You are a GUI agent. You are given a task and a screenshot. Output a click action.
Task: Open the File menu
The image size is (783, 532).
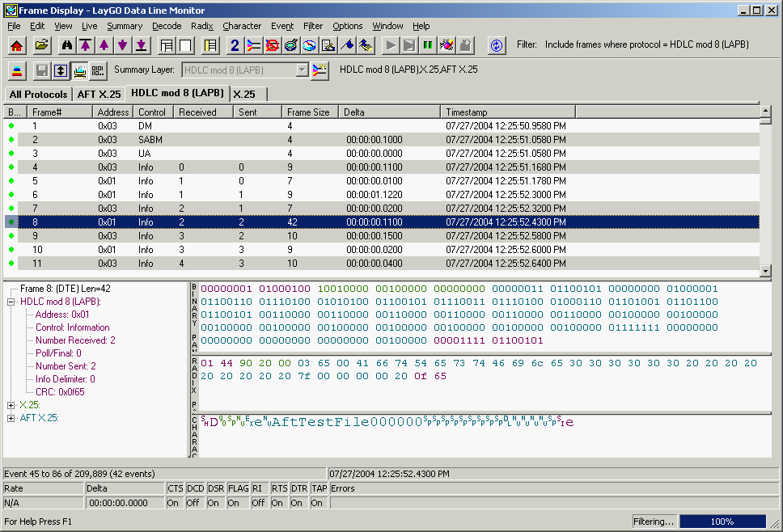click(14, 26)
